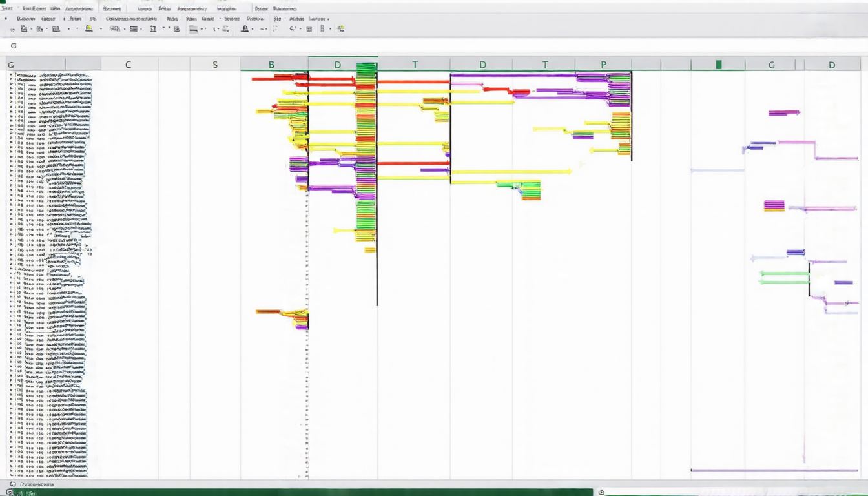Viewport: 868px width, 496px height.
Task: Click the name box showing G
Action: click(14, 46)
